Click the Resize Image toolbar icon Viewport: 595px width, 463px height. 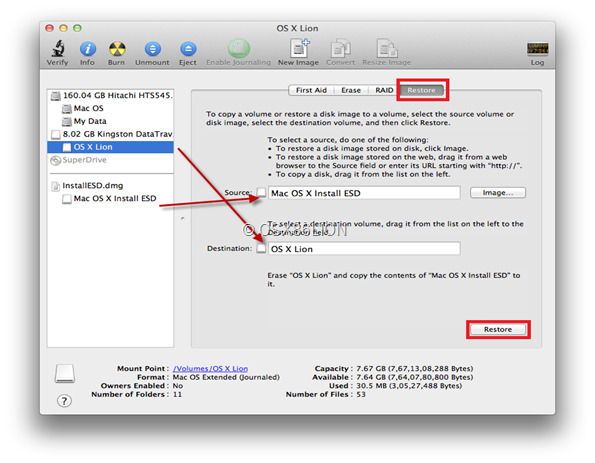(x=386, y=48)
